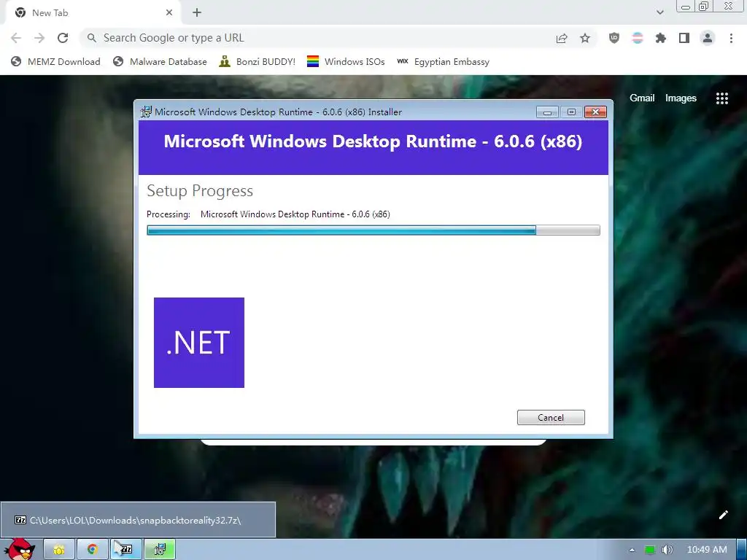Show hidden system tray icons
Viewport: 747px width, 560px height.
click(x=632, y=550)
